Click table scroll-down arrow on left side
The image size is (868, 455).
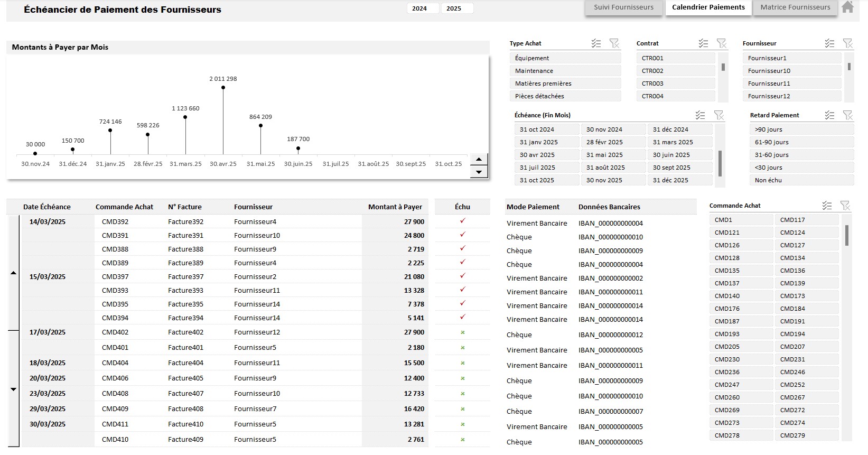(14, 389)
